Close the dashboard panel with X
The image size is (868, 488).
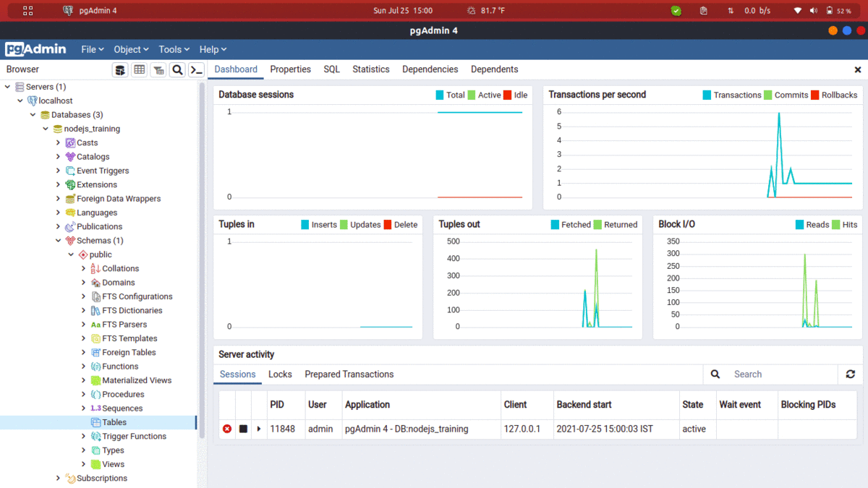coord(858,70)
